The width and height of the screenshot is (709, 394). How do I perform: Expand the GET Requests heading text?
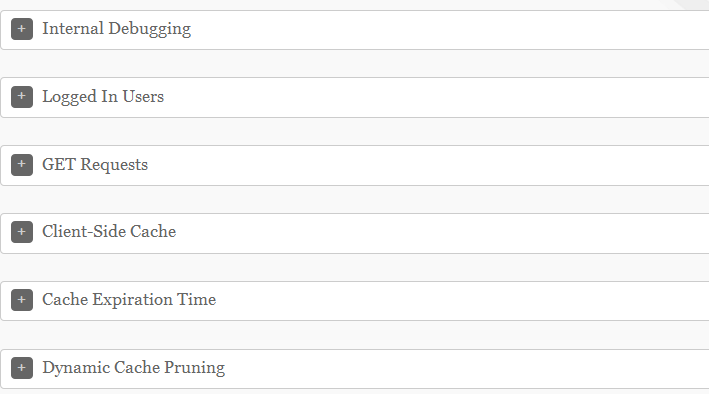point(95,165)
